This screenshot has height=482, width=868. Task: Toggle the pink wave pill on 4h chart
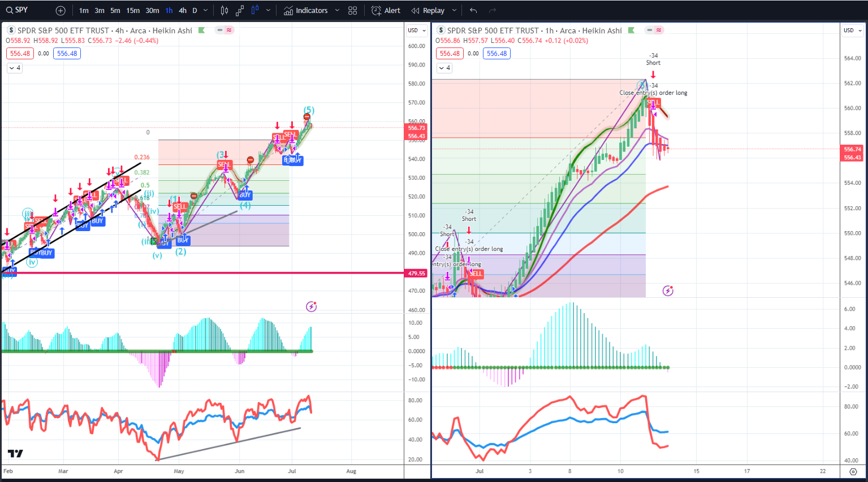click(229, 30)
